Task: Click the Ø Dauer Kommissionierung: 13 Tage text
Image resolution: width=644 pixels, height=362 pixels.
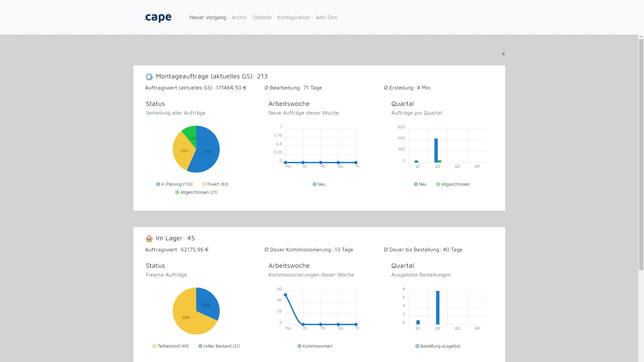Action: point(309,250)
